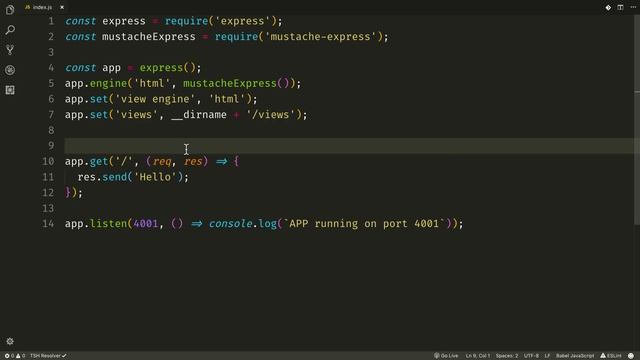Click the Ln 9, Col 1 position indicator
Image resolution: width=640 pixels, height=360 pixels.
478,356
